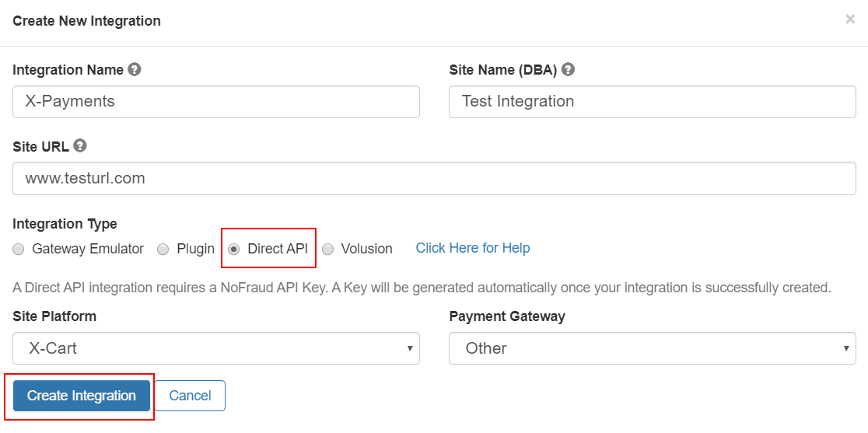Viewport: 868px width, 433px height.
Task: Open the Site Platform dropdown
Action: coord(216,347)
